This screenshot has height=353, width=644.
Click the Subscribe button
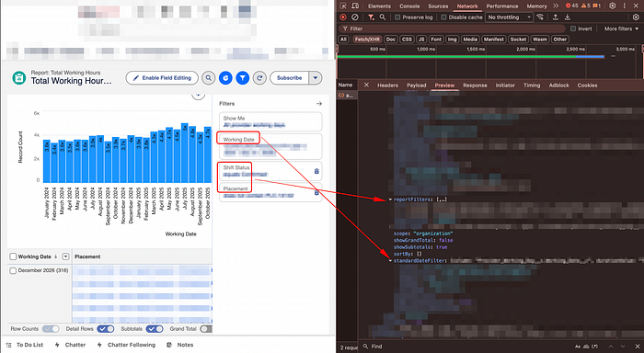coord(289,77)
